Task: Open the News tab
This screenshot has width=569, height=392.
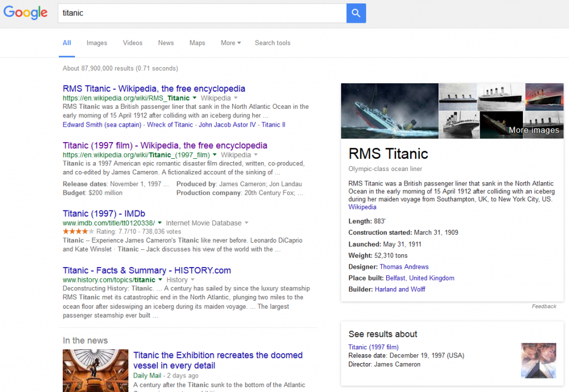Action: pos(166,43)
